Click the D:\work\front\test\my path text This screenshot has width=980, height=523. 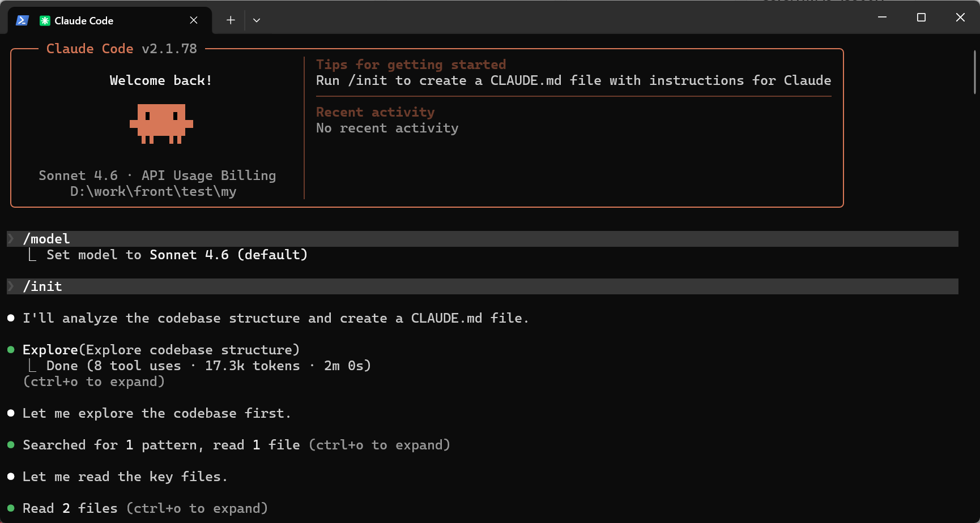[x=153, y=191]
